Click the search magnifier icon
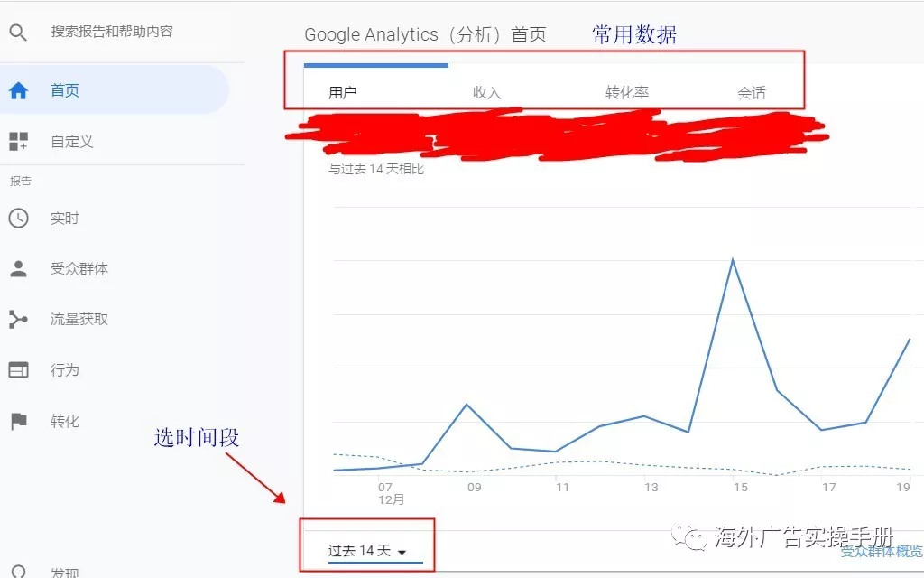Viewport: 924px width, 578px height. 18,33
